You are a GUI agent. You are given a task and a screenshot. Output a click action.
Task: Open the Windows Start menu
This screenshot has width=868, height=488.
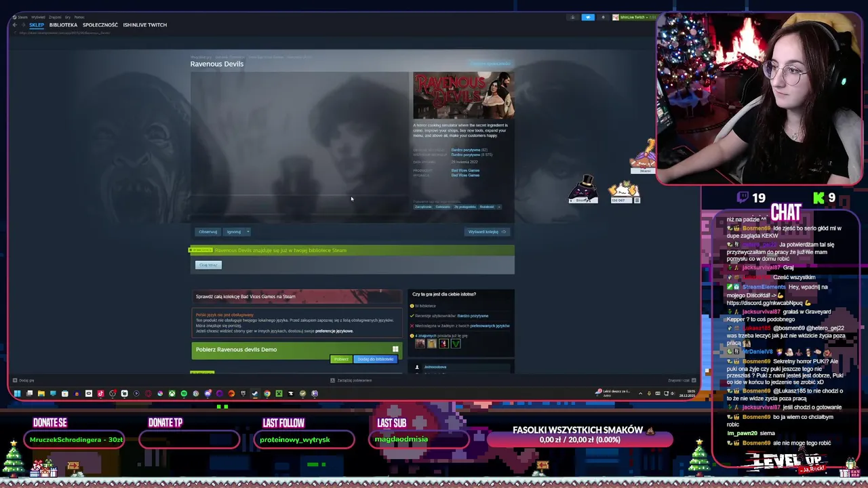pyautogui.click(x=17, y=393)
